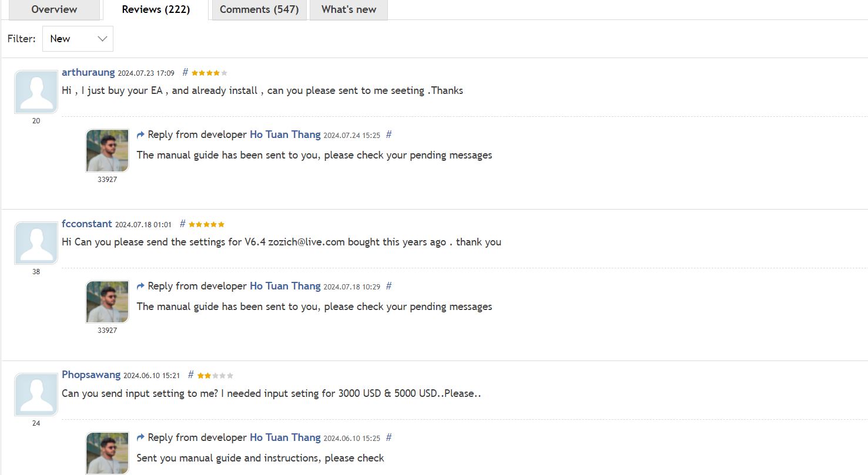The width and height of the screenshot is (868, 475).
Task: Click the Ho Tuan Thang developer link
Action: tap(284, 134)
